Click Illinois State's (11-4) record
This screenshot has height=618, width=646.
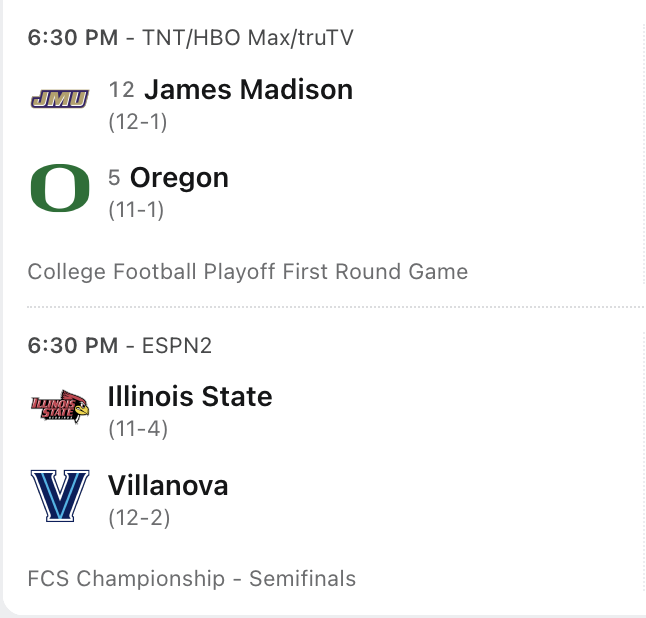coord(137,429)
